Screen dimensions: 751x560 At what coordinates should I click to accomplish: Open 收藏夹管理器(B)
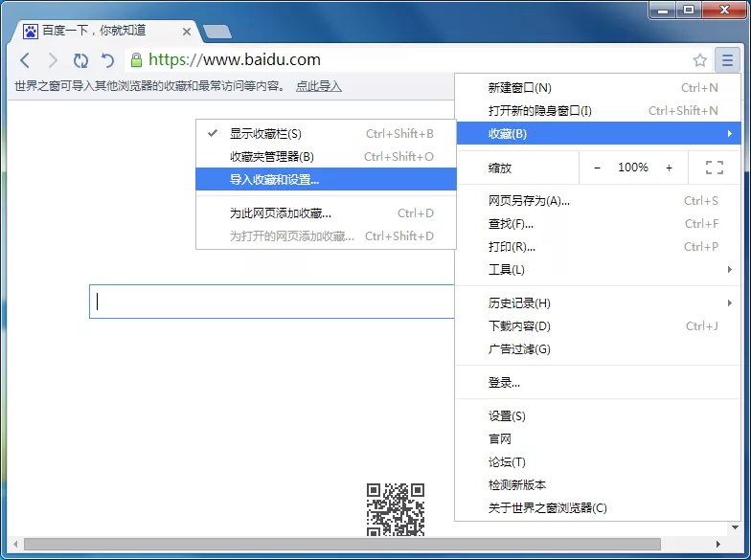pyautogui.click(x=326, y=157)
